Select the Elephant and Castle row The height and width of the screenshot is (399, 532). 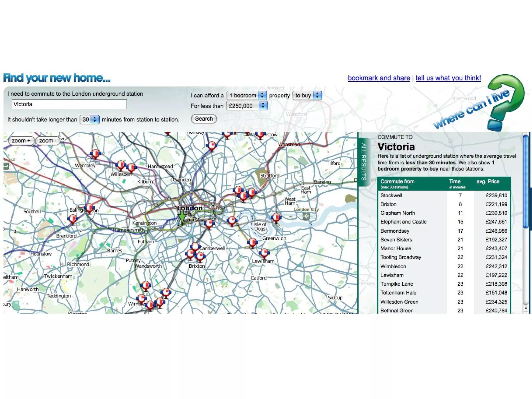point(444,222)
